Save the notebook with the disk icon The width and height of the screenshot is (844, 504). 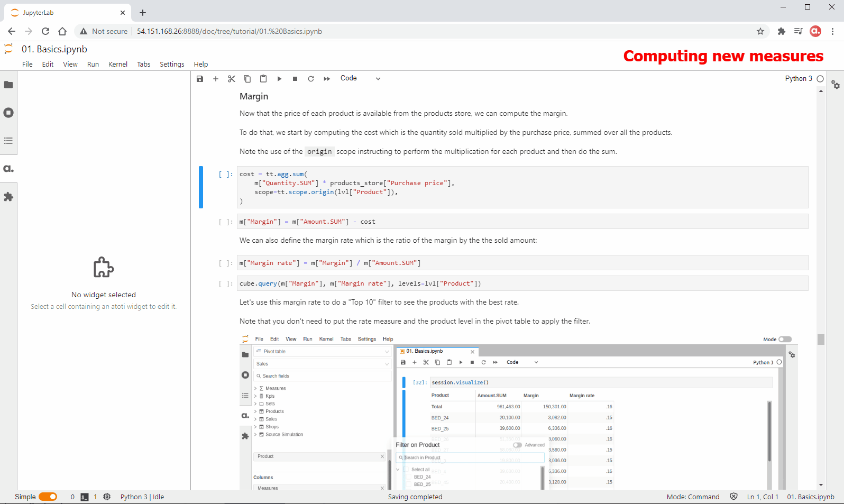200,79
